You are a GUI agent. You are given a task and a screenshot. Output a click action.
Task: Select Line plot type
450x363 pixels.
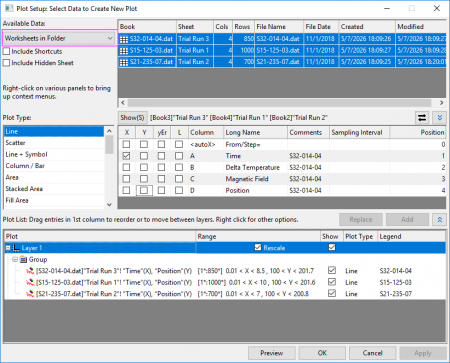(54, 131)
